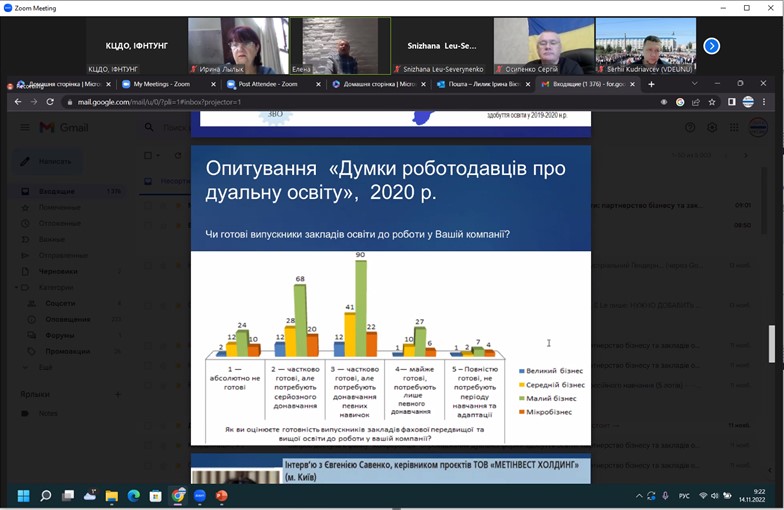
Task: Click the Gmail Написать compose button
Action: point(48,162)
